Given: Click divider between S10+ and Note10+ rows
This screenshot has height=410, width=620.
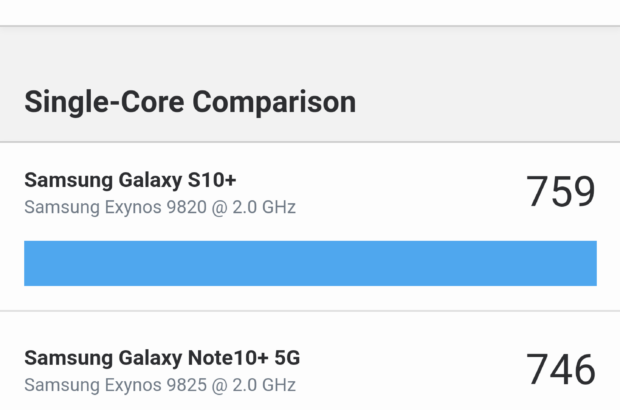Looking at the screenshot, I should pyautogui.click(x=310, y=311).
